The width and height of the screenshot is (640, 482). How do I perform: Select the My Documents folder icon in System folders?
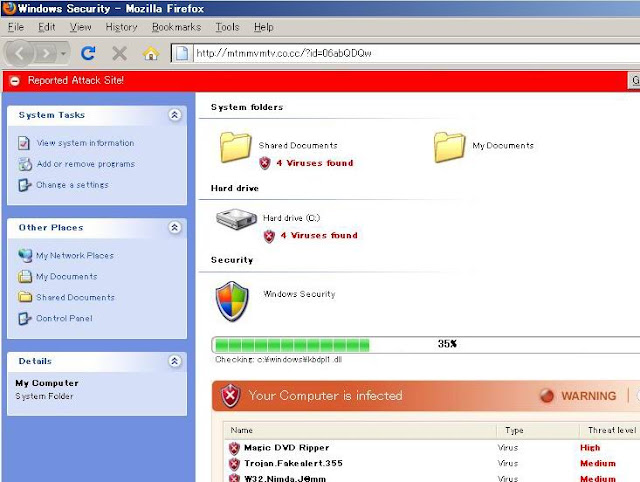[449, 147]
